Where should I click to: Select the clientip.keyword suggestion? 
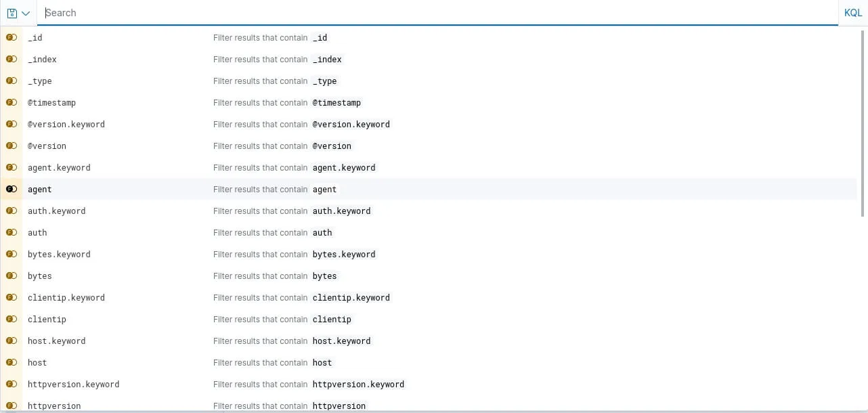429,298
